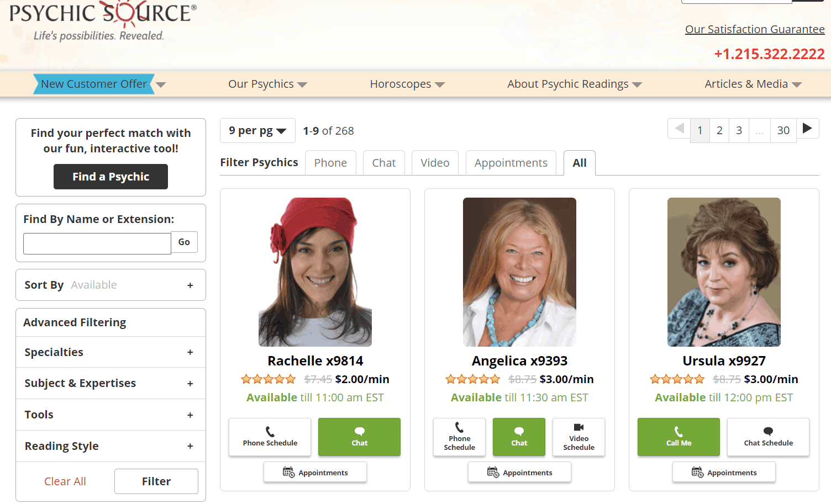Click the Clear All link
The image size is (831, 504).
pos(65,481)
